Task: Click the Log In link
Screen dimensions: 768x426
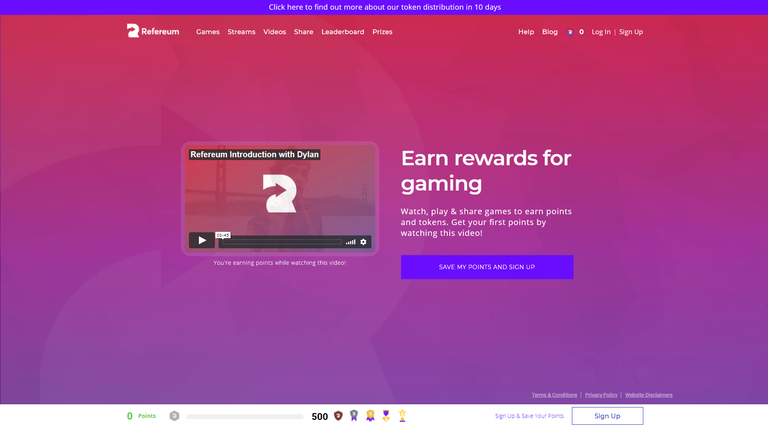Action: coord(601,32)
